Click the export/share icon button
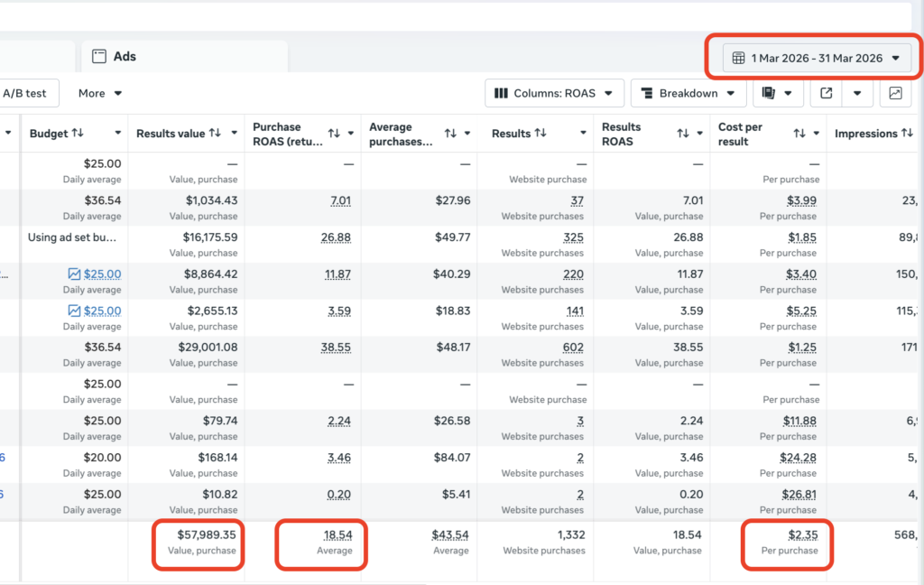The image size is (924, 585). pos(827,93)
